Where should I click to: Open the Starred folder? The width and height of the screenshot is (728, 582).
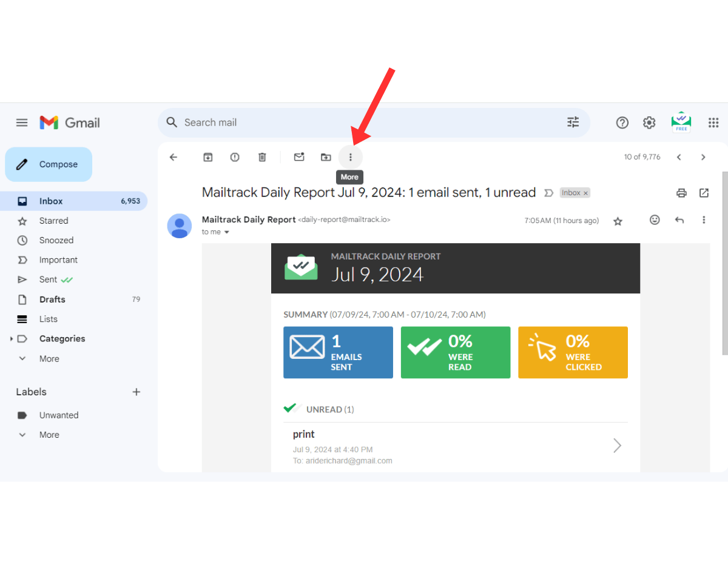point(73,221)
